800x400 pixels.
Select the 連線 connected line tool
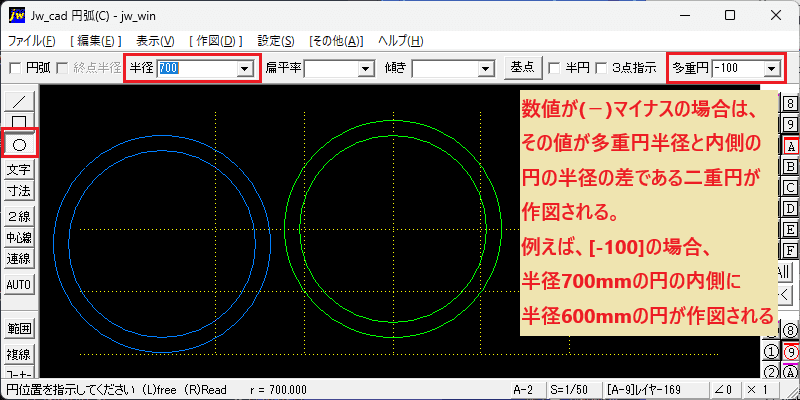coord(19,259)
